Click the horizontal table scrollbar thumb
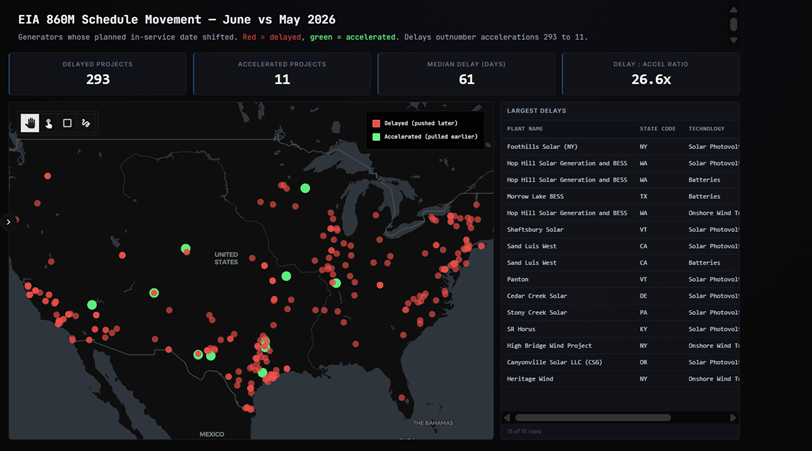The height and width of the screenshot is (451, 812). pos(593,418)
